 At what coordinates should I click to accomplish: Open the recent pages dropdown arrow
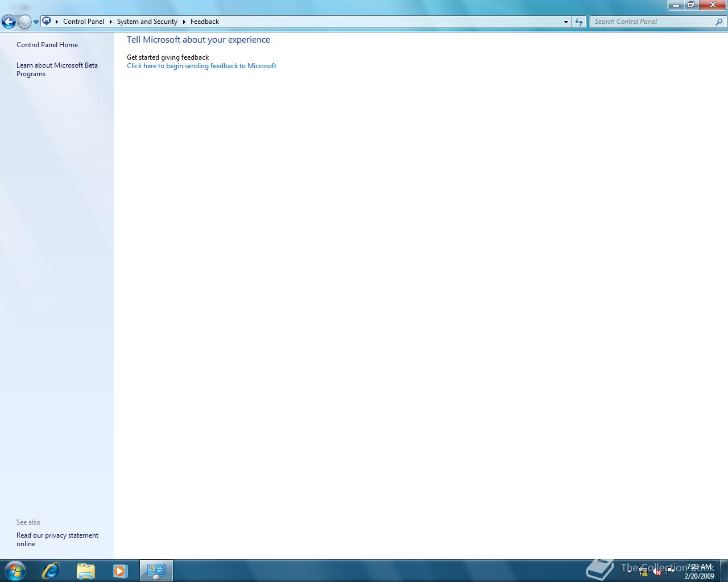[x=36, y=22]
